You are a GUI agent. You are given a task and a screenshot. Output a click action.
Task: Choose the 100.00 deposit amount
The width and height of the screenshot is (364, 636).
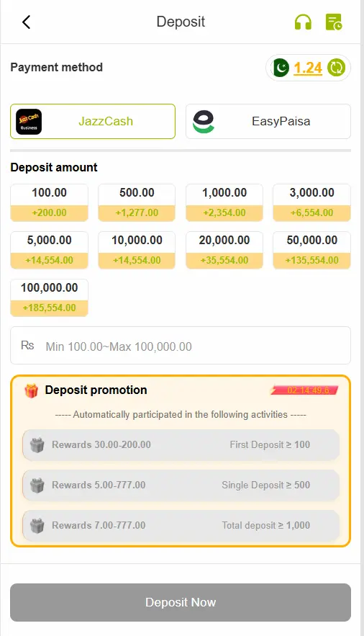pos(49,202)
